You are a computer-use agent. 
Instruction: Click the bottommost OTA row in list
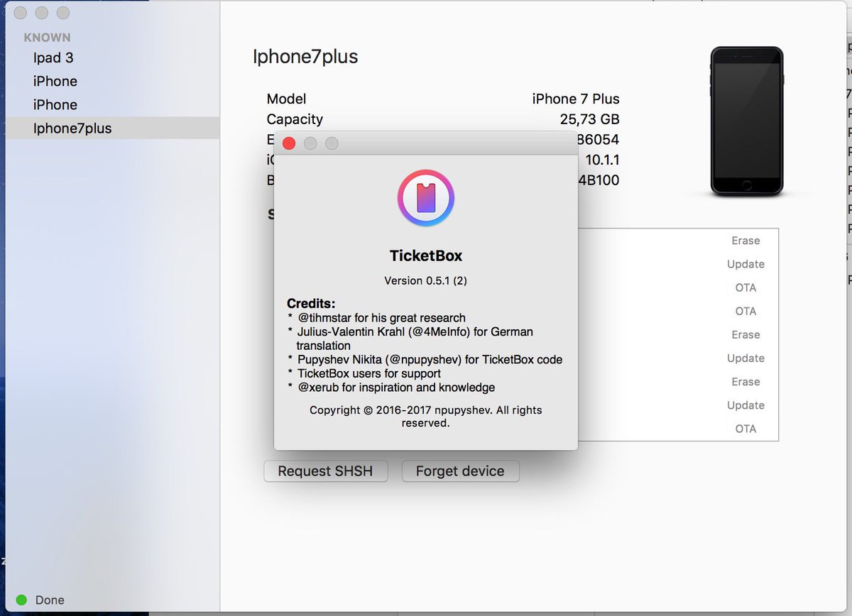point(745,429)
